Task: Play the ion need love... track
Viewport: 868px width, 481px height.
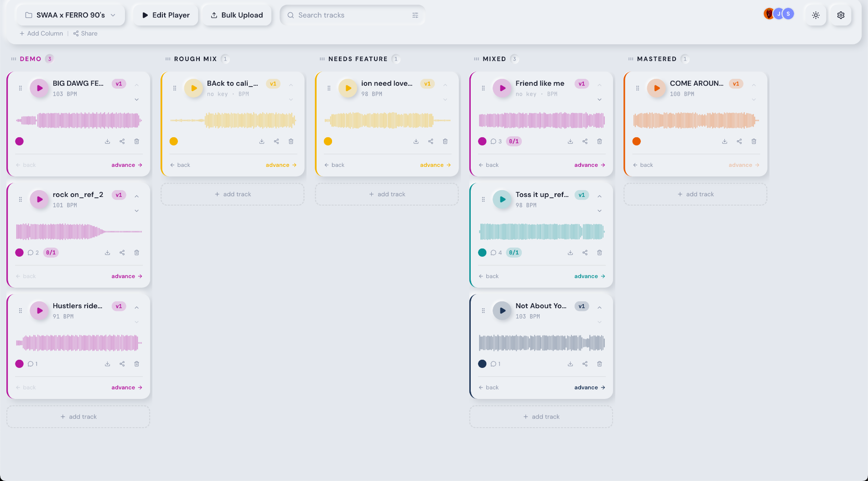Action: pos(348,88)
